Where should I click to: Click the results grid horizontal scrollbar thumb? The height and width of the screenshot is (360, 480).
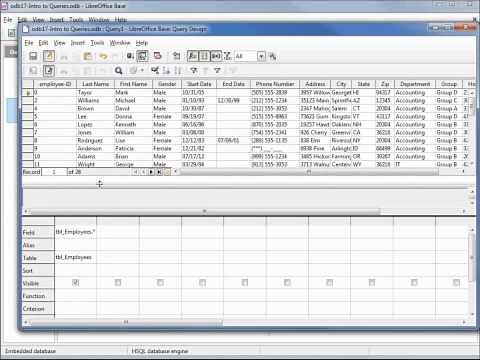(x=308, y=172)
